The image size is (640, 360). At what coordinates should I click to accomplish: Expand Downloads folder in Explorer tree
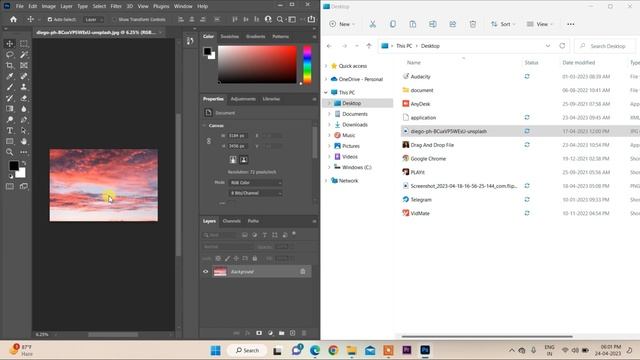click(329, 124)
